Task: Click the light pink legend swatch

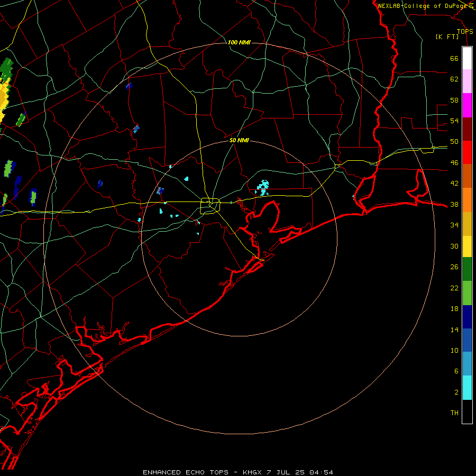Action: [x=467, y=81]
